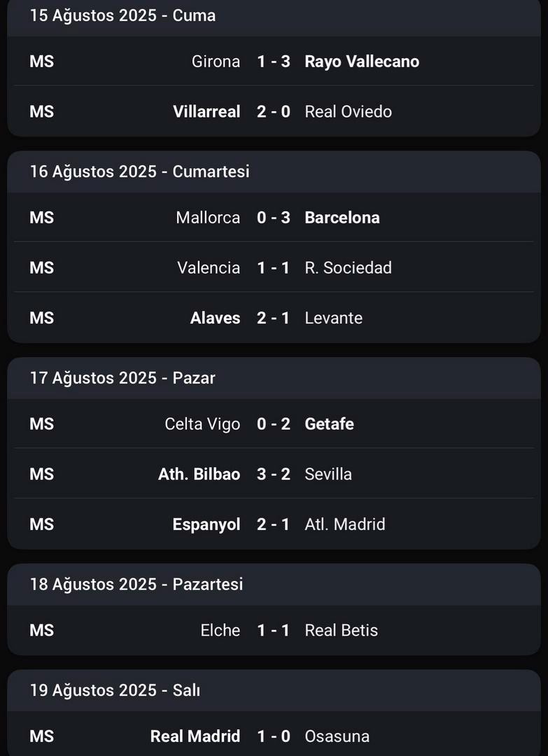Image resolution: width=548 pixels, height=756 pixels.
Task: Open the Villarreal 2 - 0 Real Oviedo match
Action: 274,111
